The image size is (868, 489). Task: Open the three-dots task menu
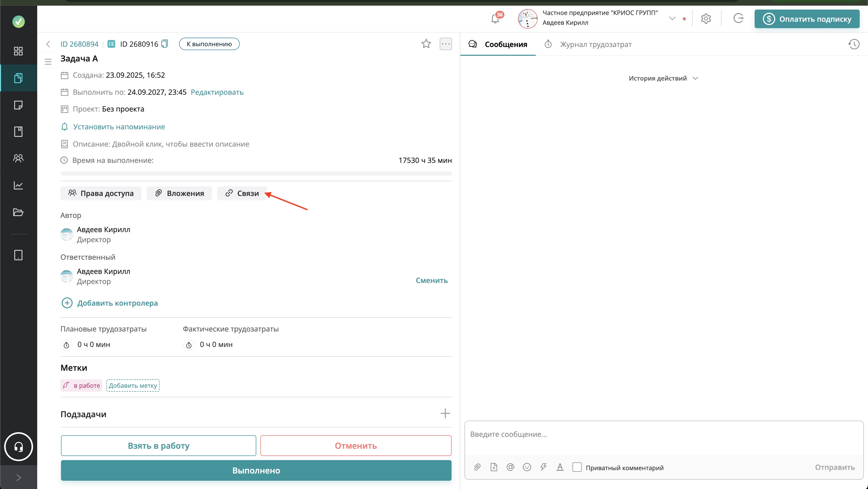[445, 44]
